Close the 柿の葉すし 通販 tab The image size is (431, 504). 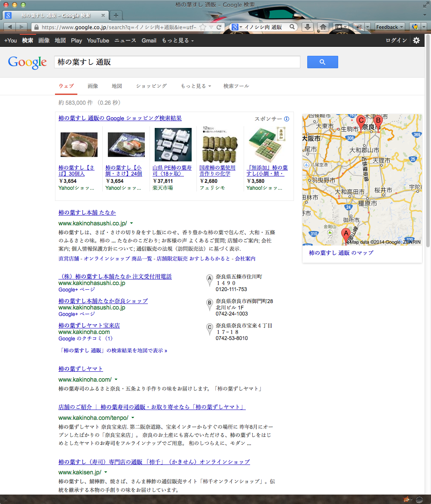pos(103,15)
